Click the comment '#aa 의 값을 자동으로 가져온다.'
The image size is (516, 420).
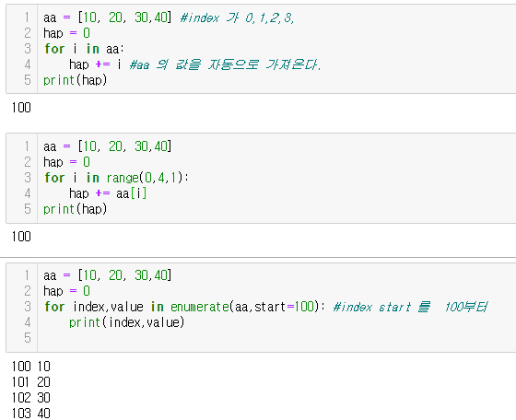226,64
